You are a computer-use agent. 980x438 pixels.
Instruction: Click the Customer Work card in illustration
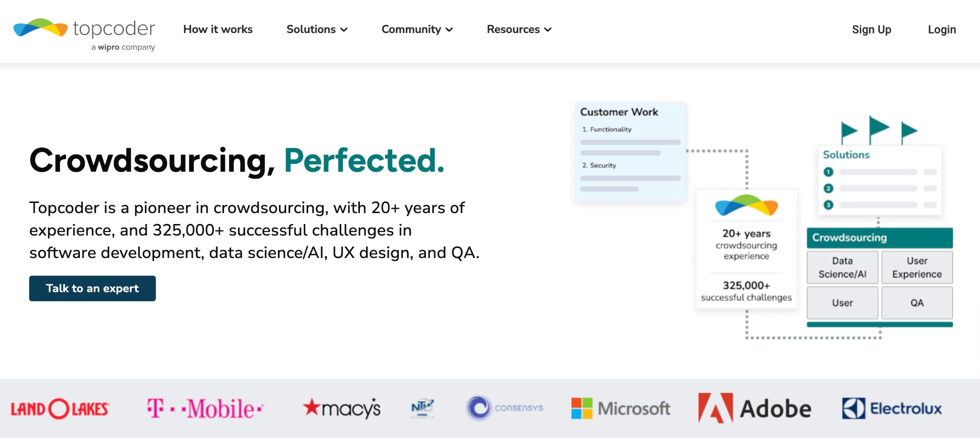(x=630, y=151)
